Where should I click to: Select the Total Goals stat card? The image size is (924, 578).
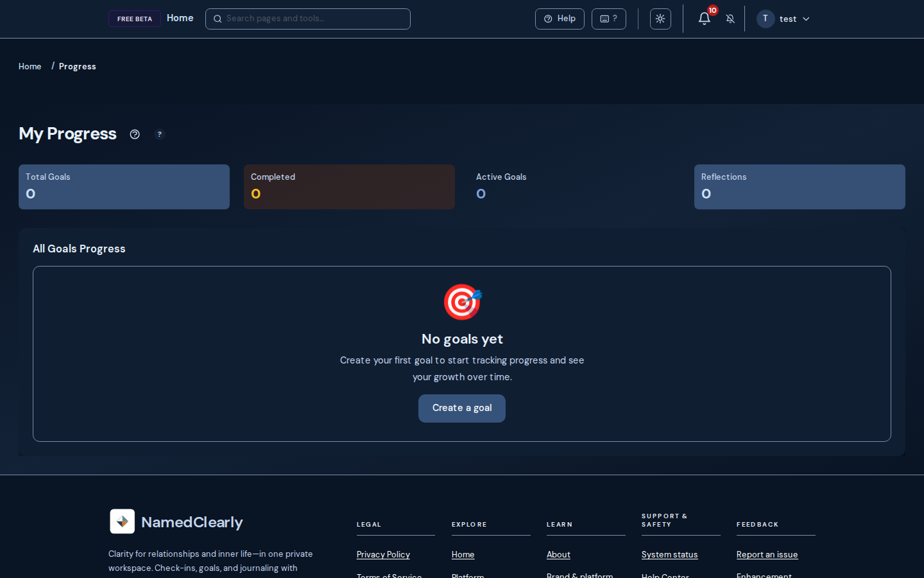(124, 187)
